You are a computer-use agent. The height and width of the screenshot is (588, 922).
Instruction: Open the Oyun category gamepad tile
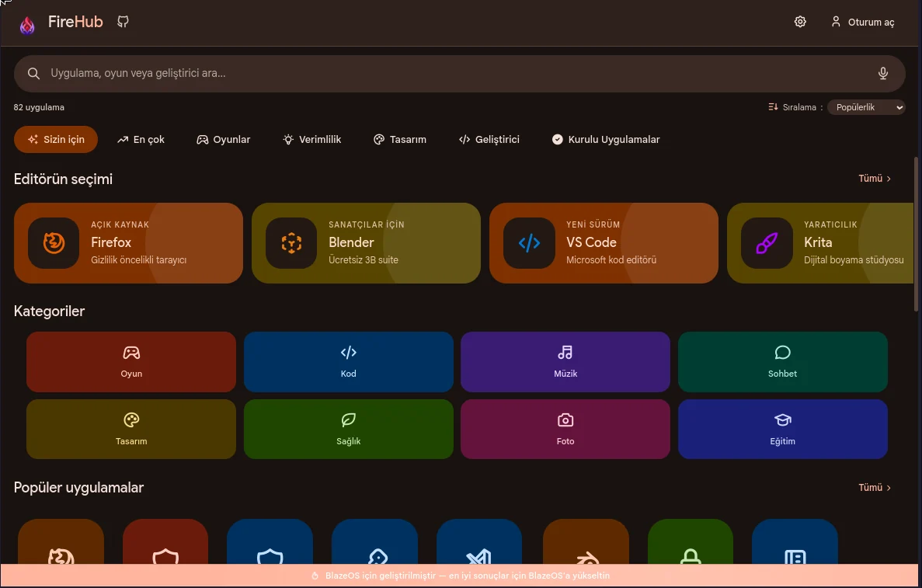point(131,362)
